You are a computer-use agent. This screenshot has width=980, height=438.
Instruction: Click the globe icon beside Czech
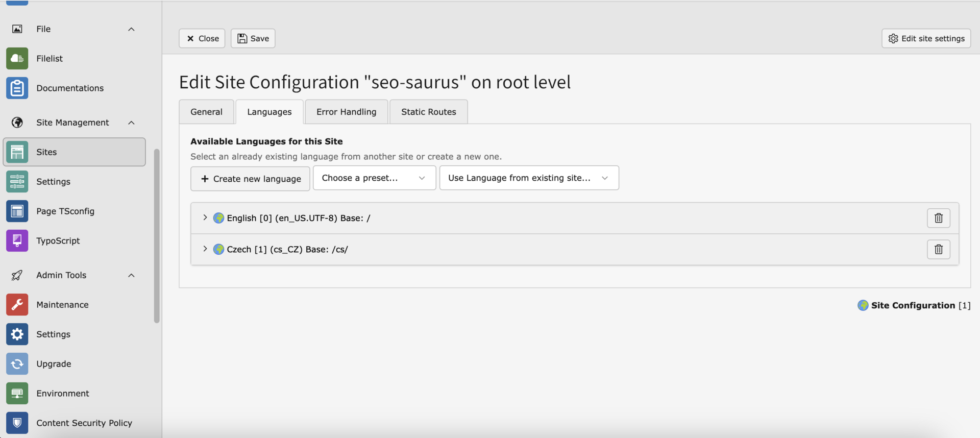point(218,249)
